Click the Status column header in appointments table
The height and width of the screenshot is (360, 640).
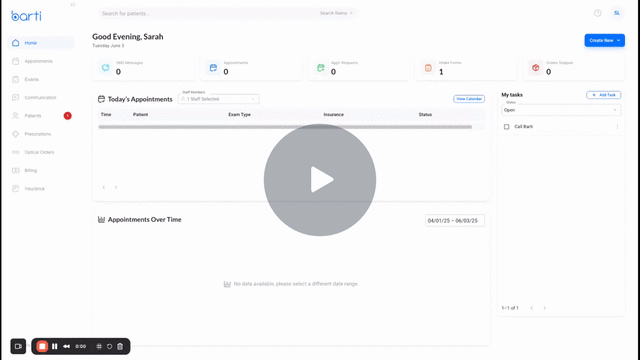(425, 115)
